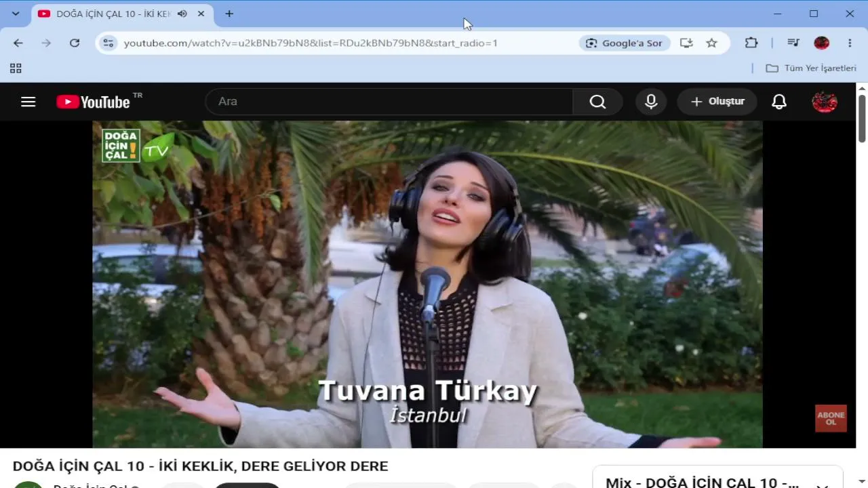Open the YouTube account avatar menu
Screen dimensions: 868x488
click(825, 102)
